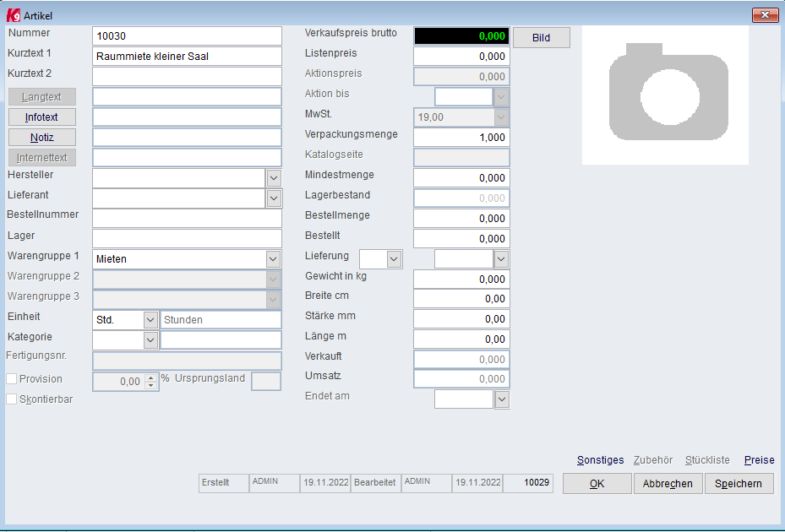Open the Kategorie dropdown
Screen dimensions: 785x532
pyautogui.click(x=150, y=340)
